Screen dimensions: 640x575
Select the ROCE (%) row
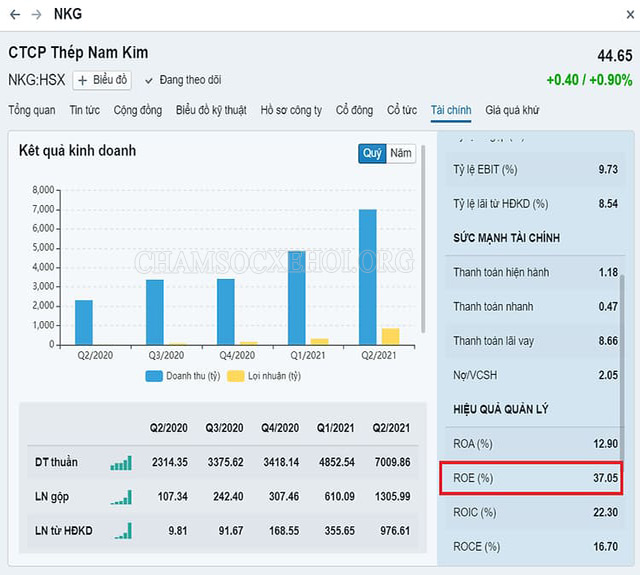pyautogui.click(x=535, y=546)
